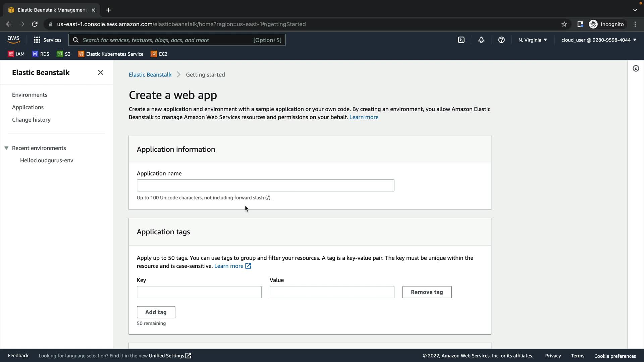Click the AWS logo home icon
The width and height of the screenshot is (644, 362).
pos(13,40)
